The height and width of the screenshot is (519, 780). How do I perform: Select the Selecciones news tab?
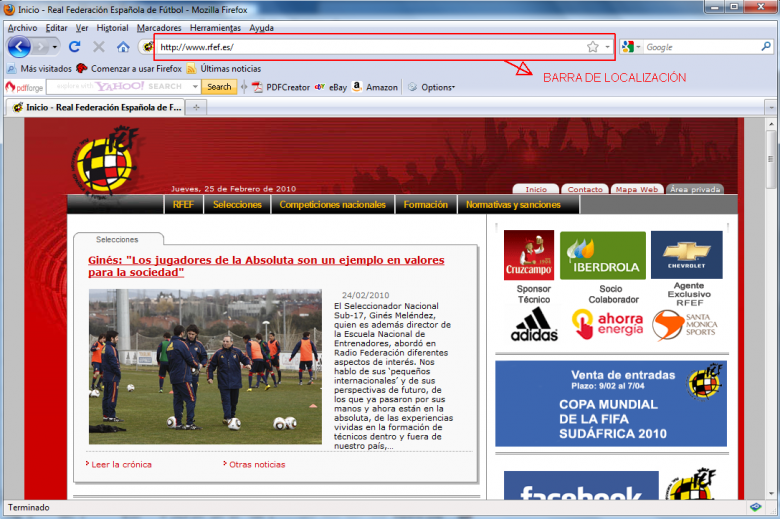click(117, 239)
